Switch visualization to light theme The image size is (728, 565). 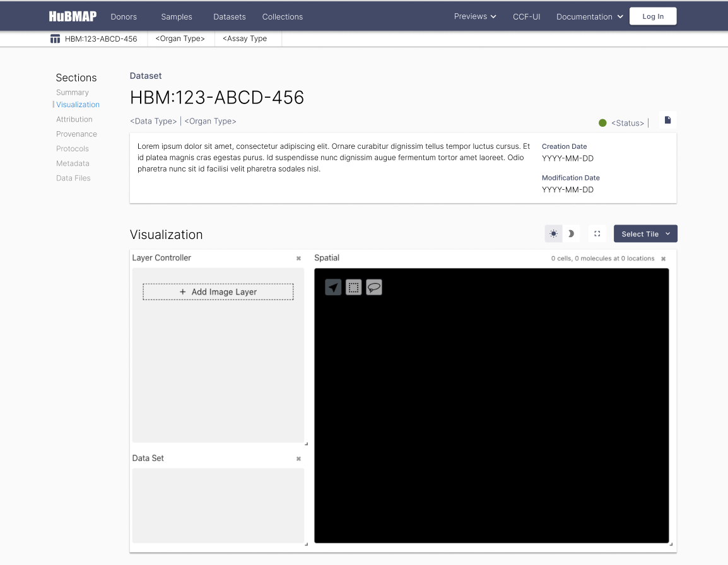(553, 233)
